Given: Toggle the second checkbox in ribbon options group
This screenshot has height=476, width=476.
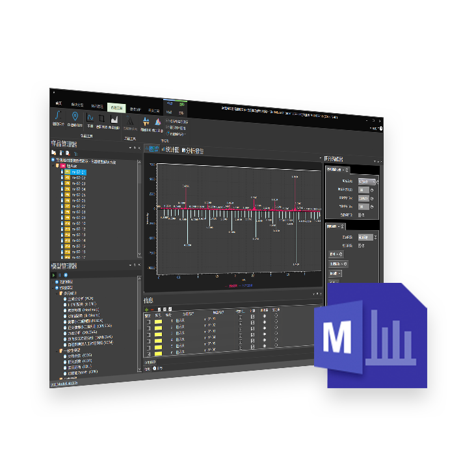Looking at the screenshot, I should [167, 127].
